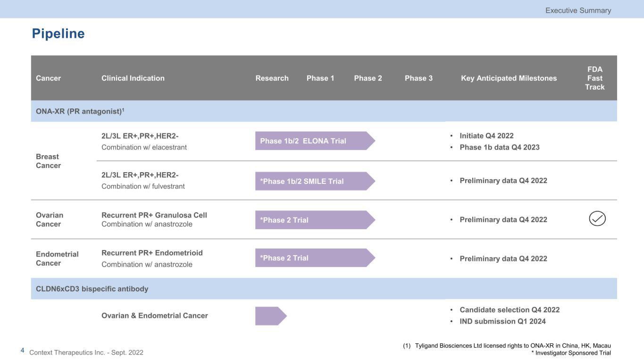The width and height of the screenshot is (644, 362).
Task: Click Ovarian Cancer's Preliminary data Q4 2022 milestone
Action: 503,220
